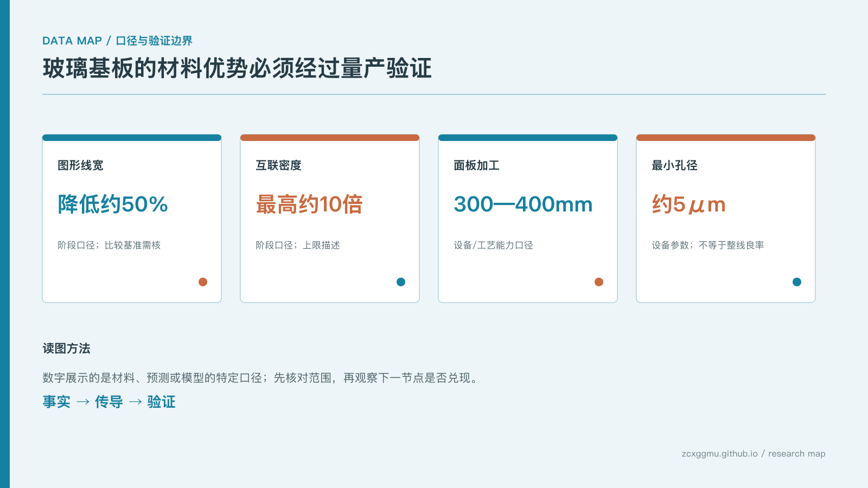Image resolution: width=868 pixels, height=488 pixels.
Task: Click the note 阶段口径；上限描述
Action: (298, 245)
